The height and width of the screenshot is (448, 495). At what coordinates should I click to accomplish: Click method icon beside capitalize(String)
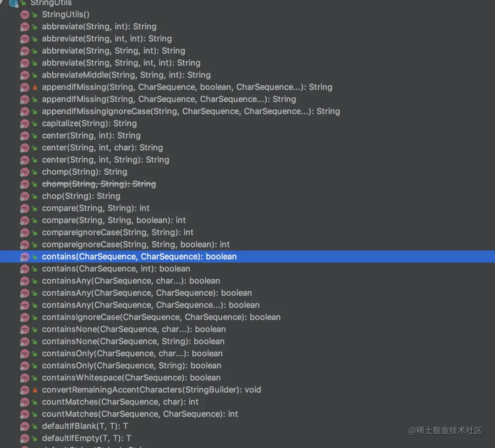click(25, 123)
